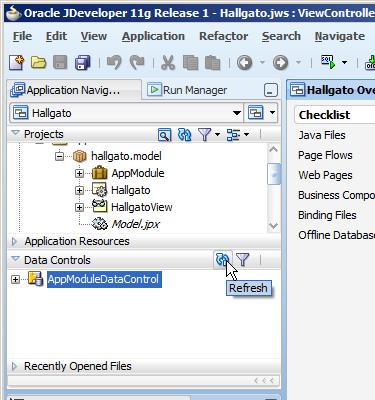Open the File menu
Screen dimensions: 375x400
tap(22, 36)
